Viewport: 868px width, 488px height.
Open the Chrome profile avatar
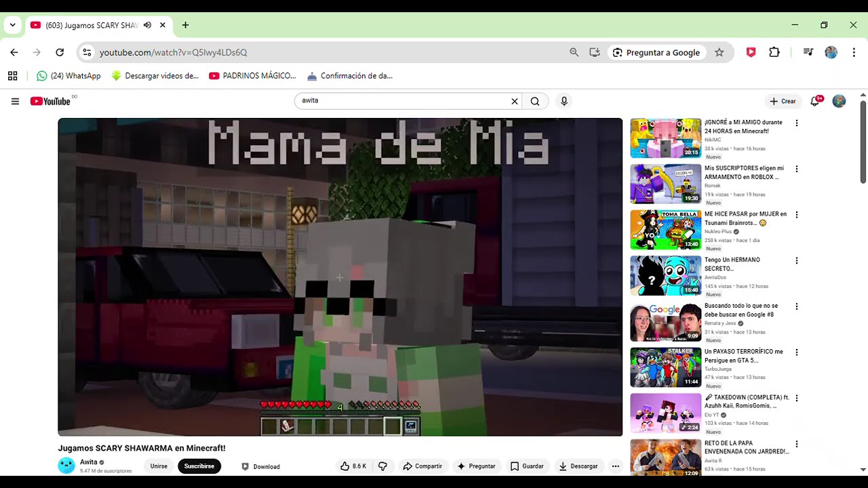pyautogui.click(x=831, y=52)
